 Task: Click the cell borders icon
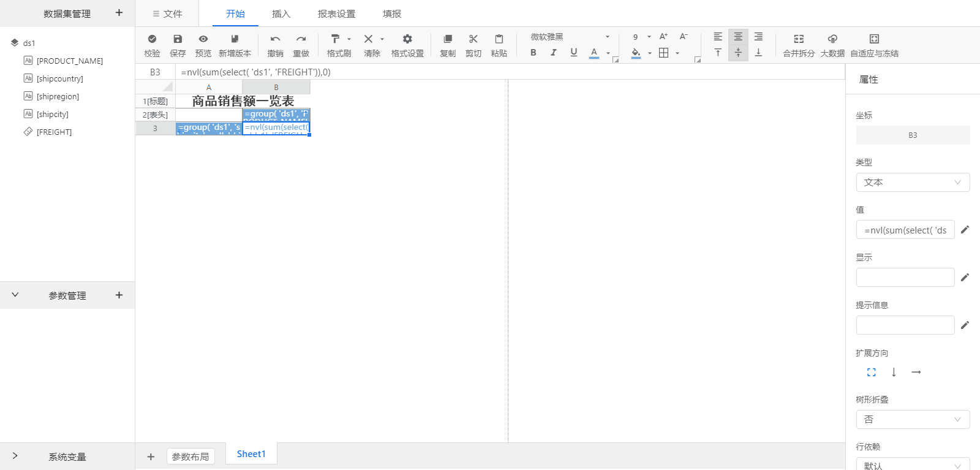point(663,53)
